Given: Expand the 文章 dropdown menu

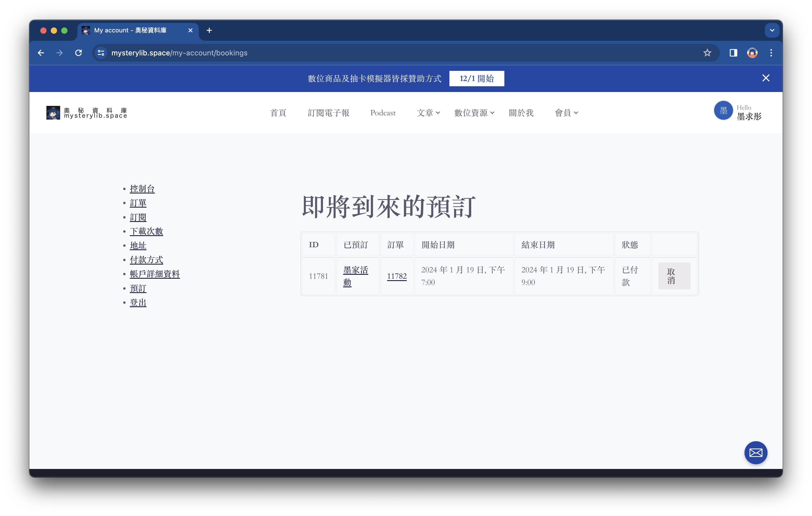Looking at the screenshot, I should (x=428, y=113).
